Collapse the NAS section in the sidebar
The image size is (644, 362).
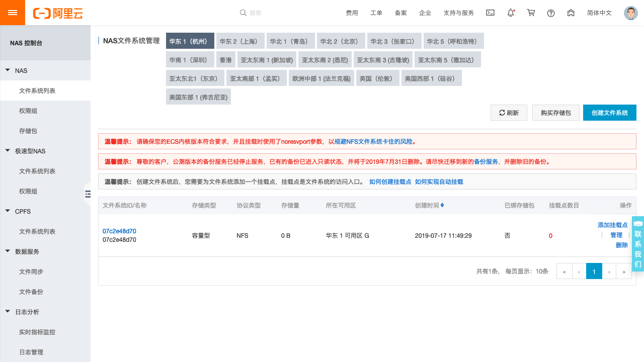8,70
